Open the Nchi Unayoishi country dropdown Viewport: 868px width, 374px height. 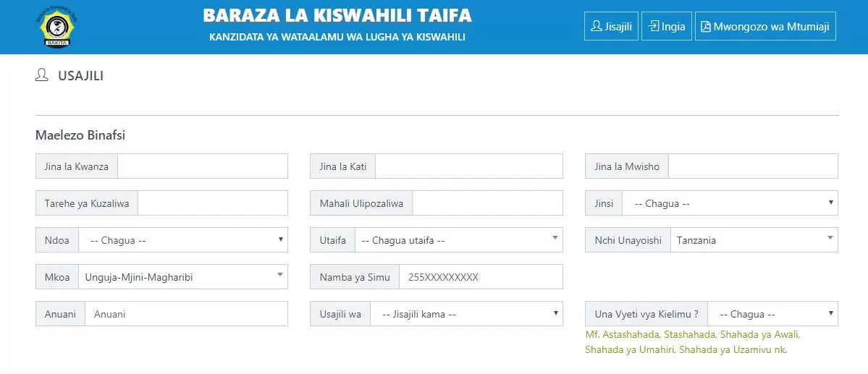[x=754, y=240]
